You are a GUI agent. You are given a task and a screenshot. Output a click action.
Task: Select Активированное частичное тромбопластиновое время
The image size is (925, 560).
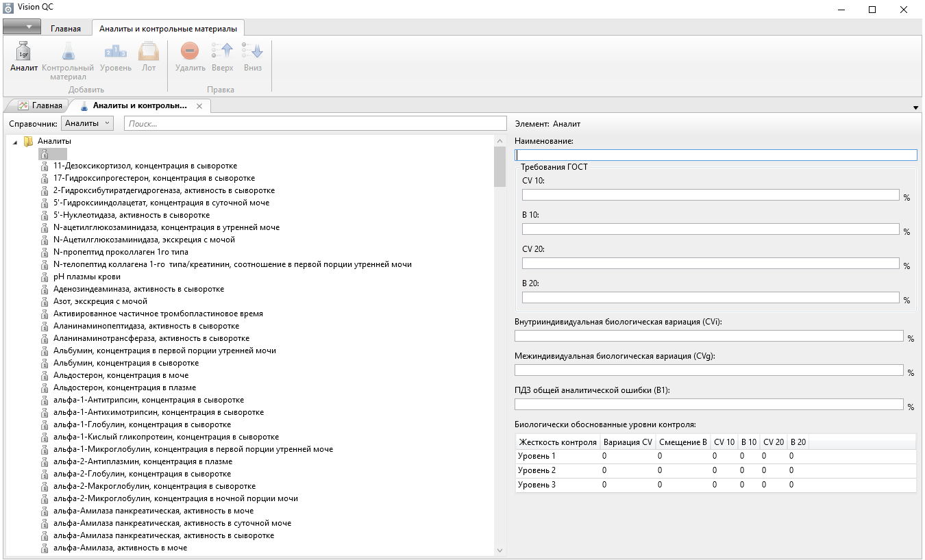pos(158,314)
